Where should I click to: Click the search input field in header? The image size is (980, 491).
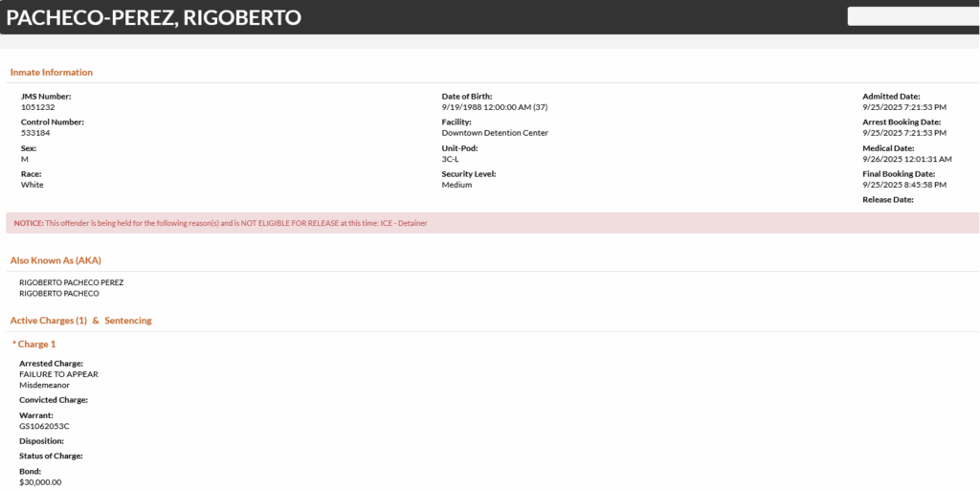tap(913, 16)
